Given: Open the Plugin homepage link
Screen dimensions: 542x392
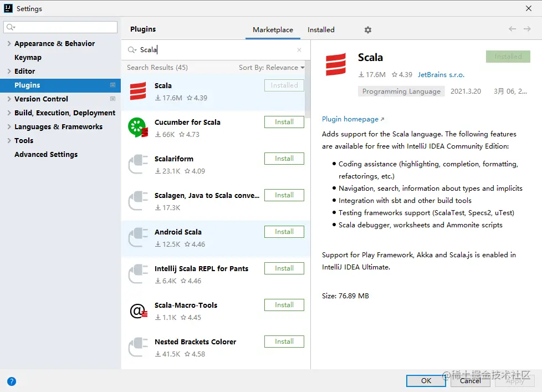Looking at the screenshot, I should [x=353, y=119].
